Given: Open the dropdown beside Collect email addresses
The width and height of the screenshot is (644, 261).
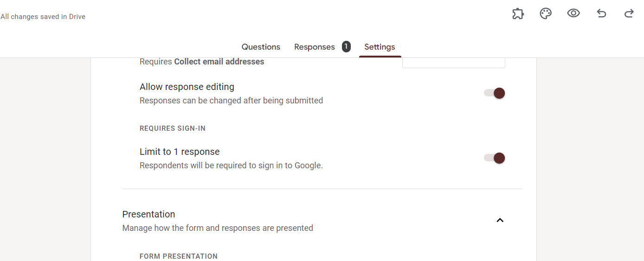Looking at the screenshot, I should click(x=453, y=63).
